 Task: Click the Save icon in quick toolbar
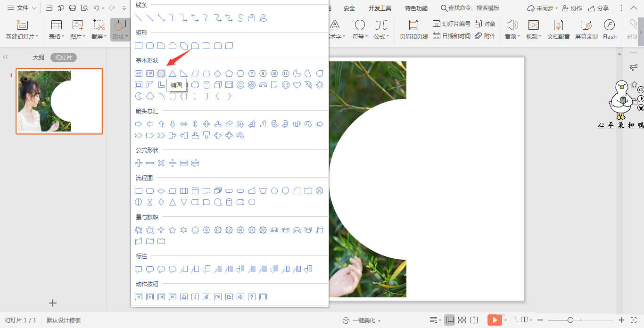[49, 8]
